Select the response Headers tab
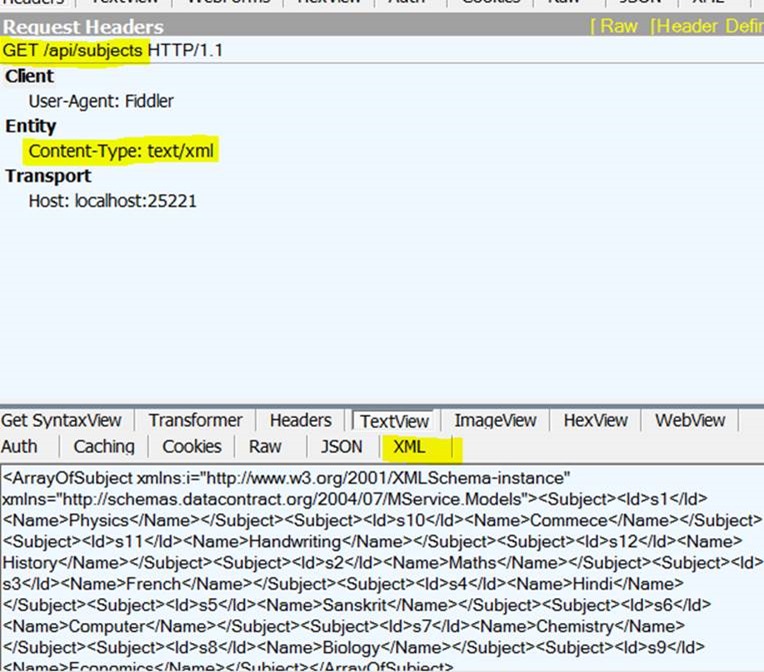Viewport: 764px width, 672px height. (300, 420)
